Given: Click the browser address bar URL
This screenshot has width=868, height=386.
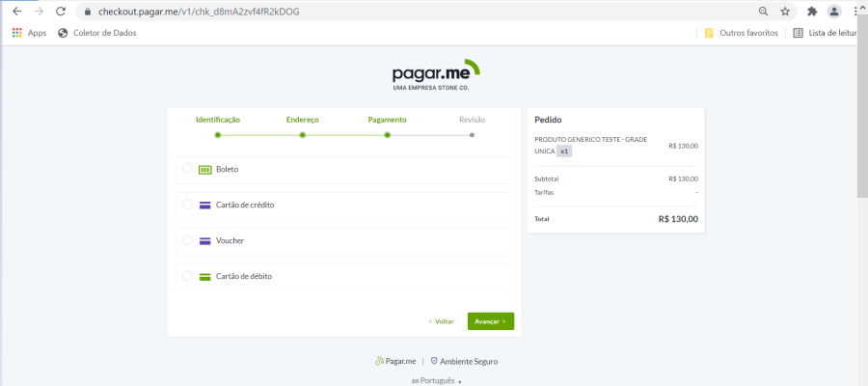Looking at the screenshot, I should click(199, 11).
